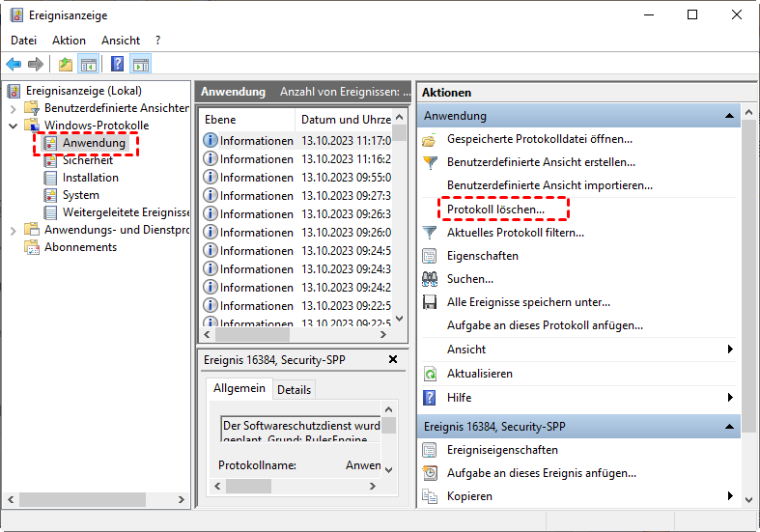Click the event description text box
760x532 pixels.
click(x=300, y=429)
